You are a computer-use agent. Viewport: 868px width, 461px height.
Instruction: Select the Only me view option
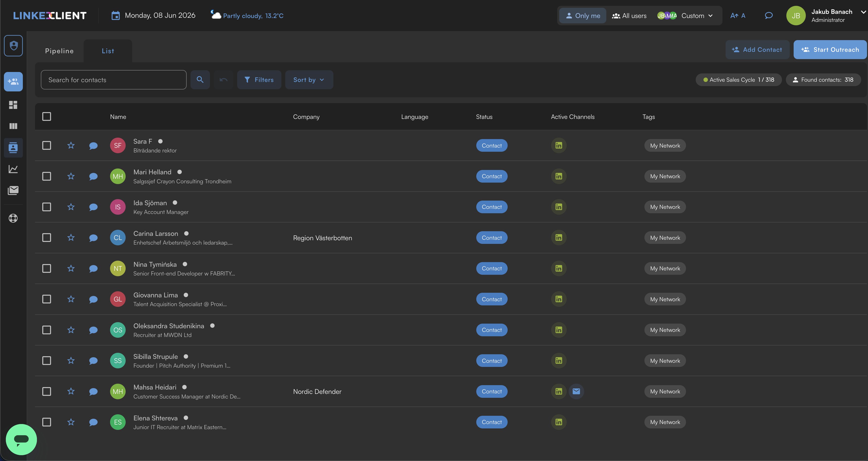tap(583, 16)
